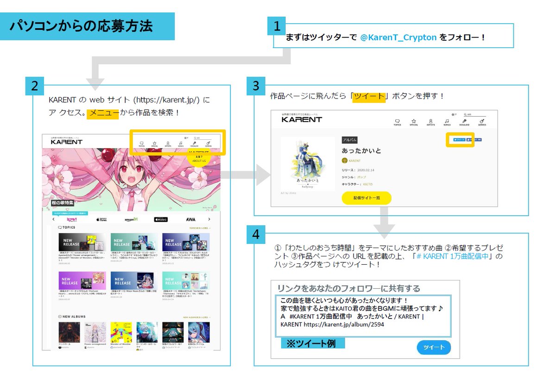This screenshot has height=392, width=556.
Task: Click SPECIAL star icon on album page
Action: coord(414,122)
